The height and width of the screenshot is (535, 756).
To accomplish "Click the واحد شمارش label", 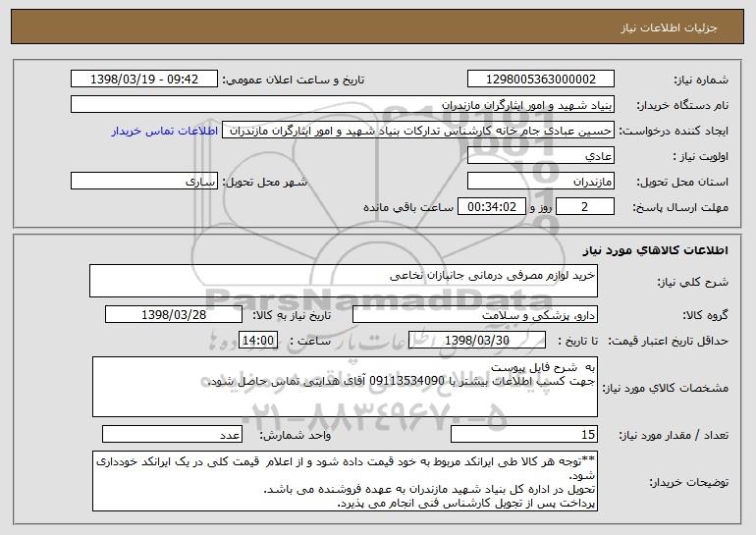I will (296, 435).
